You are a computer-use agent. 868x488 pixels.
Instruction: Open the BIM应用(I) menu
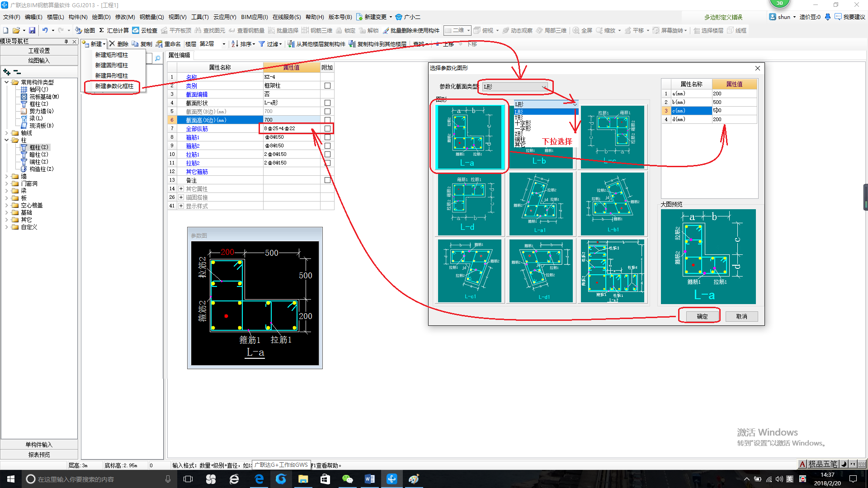[254, 17]
